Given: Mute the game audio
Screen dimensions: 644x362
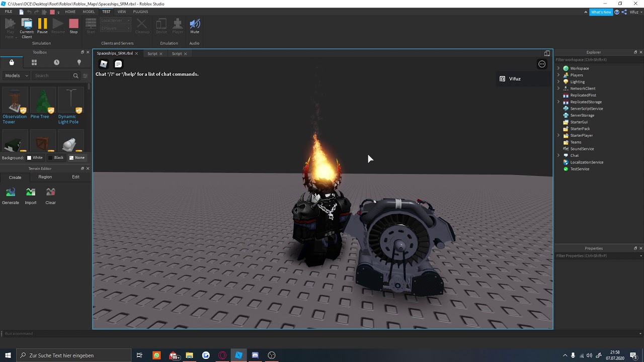Looking at the screenshot, I should tap(195, 26).
